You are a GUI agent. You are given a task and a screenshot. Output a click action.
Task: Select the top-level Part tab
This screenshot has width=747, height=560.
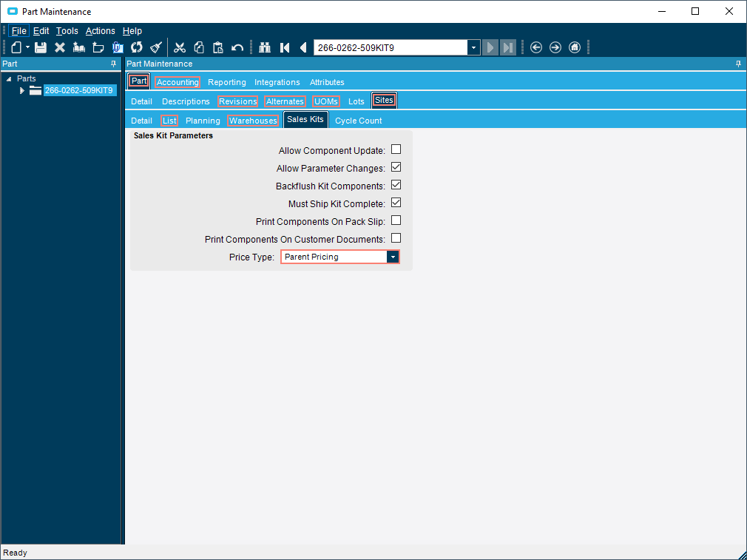coord(139,81)
